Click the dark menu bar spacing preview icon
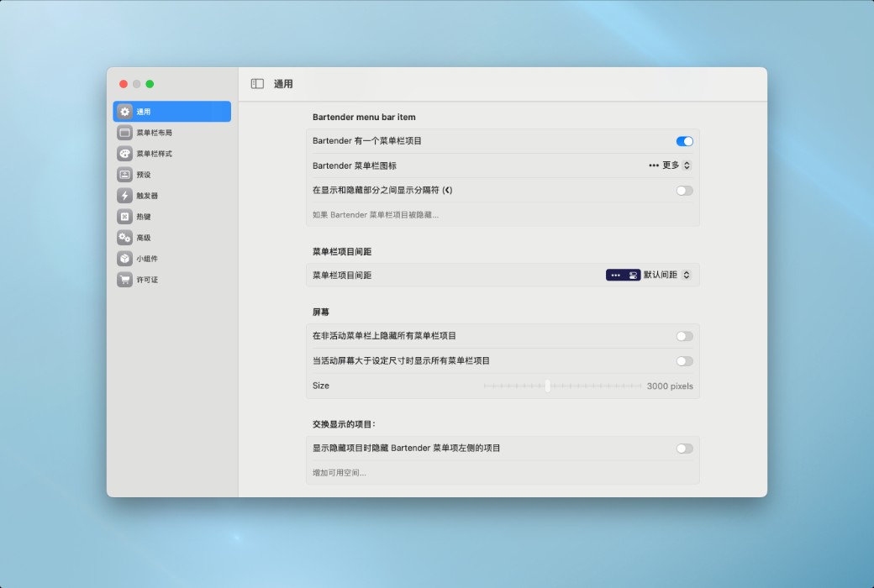Screen dimensions: 874x588 (x=623, y=275)
